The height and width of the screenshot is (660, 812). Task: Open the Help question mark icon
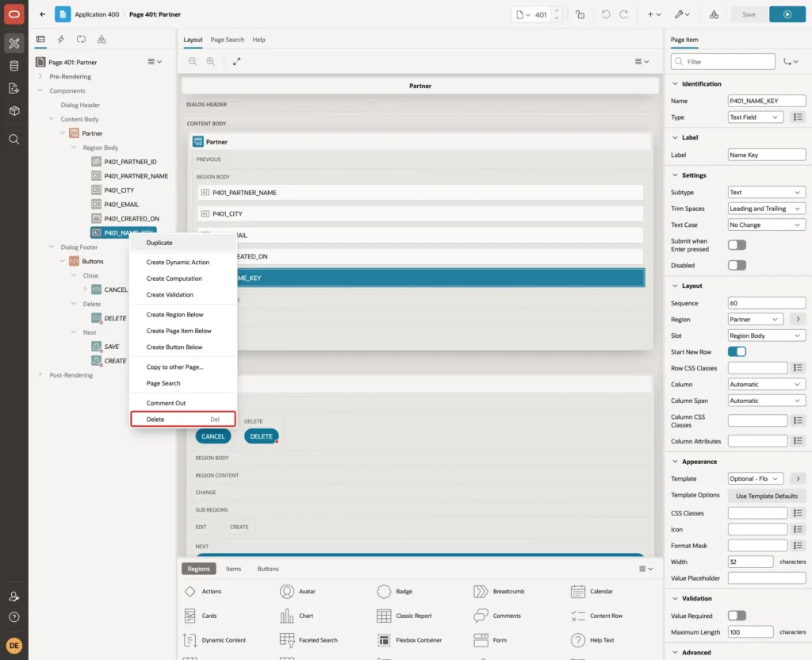pos(14,617)
